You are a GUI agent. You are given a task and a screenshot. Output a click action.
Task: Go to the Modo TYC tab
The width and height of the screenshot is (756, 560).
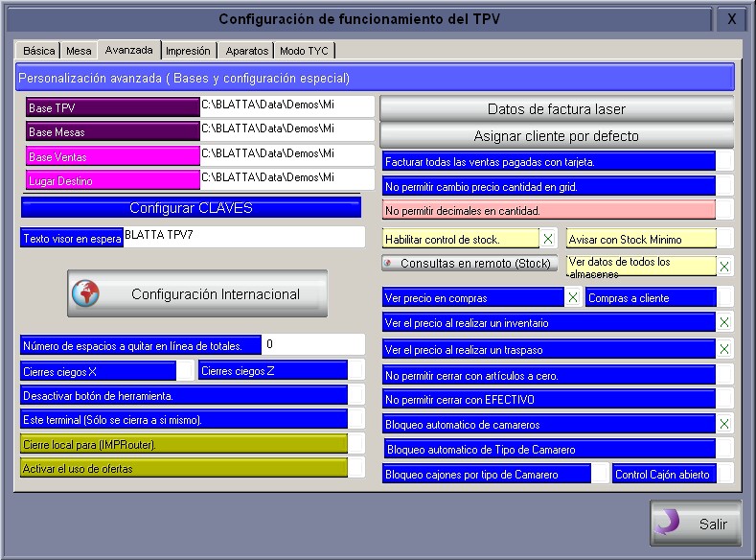pos(304,51)
